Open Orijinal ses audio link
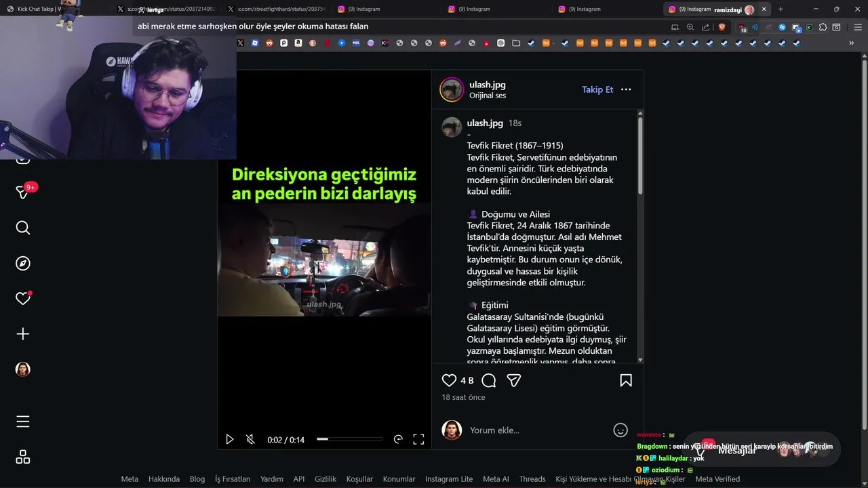 point(488,96)
